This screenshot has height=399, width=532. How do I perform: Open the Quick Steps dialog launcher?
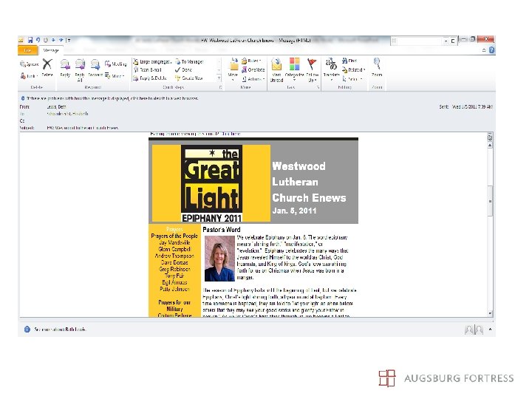[220, 87]
